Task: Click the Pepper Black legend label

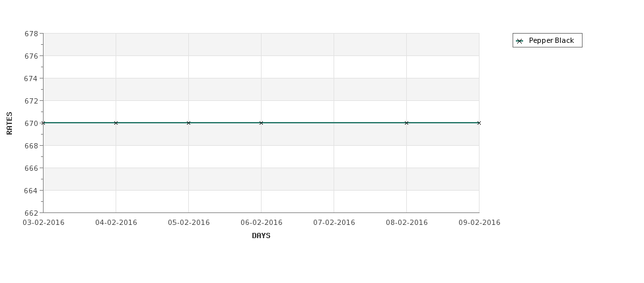Action: click(x=551, y=41)
